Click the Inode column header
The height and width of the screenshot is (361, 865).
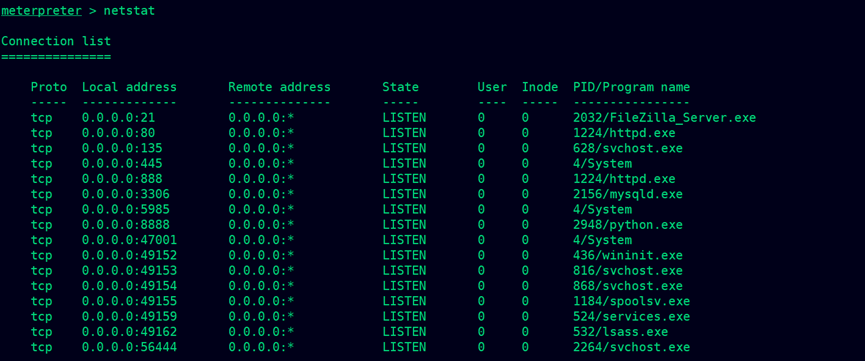(x=540, y=87)
